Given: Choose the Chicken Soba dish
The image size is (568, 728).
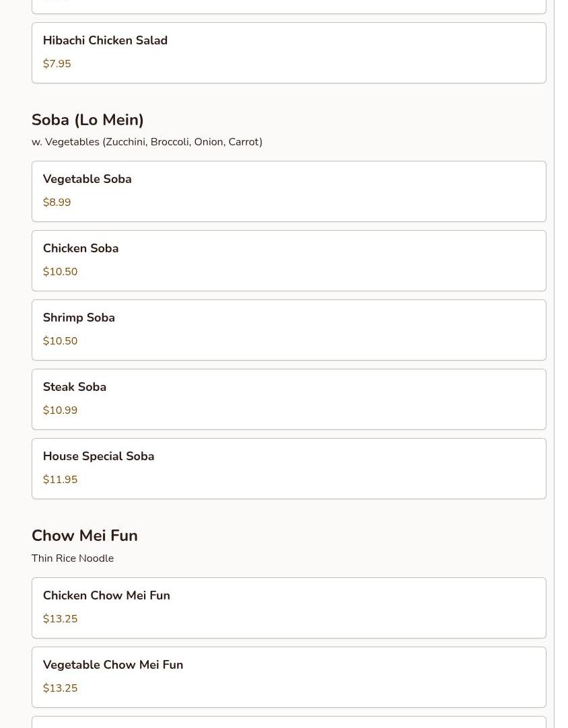Looking at the screenshot, I should (81, 249).
